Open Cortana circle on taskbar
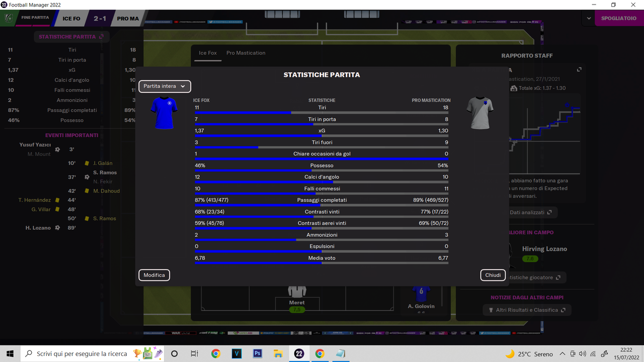This screenshot has height=362, width=644. click(x=175, y=354)
